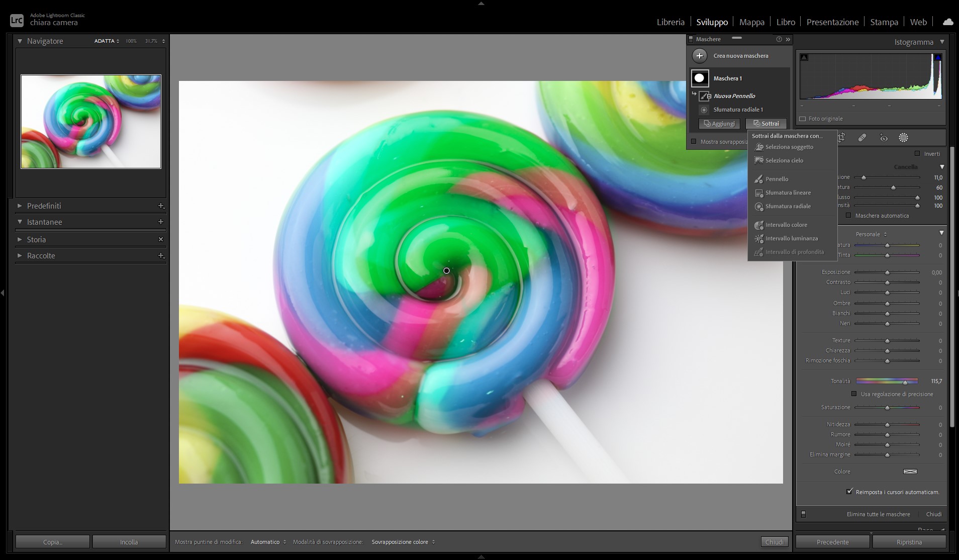Enable the Mostra sovrapposizione checkbox

(x=694, y=142)
